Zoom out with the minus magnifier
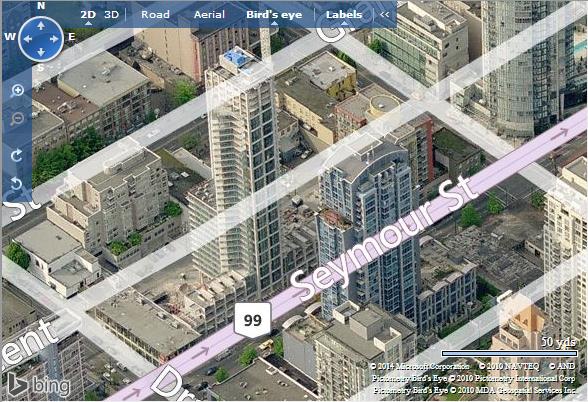The width and height of the screenshot is (588, 402). click(x=18, y=119)
